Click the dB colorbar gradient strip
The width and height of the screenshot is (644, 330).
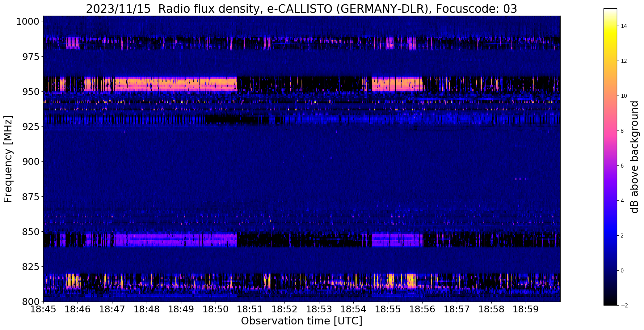(x=610, y=157)
